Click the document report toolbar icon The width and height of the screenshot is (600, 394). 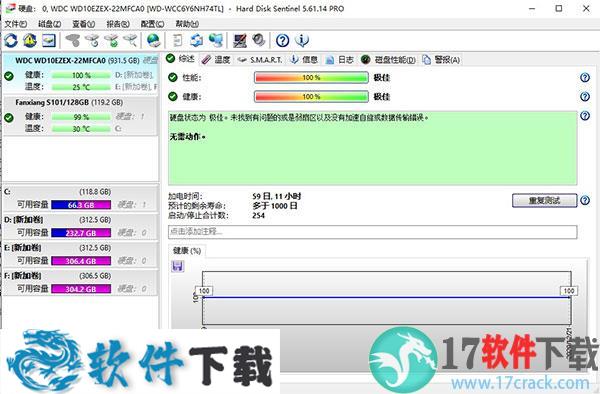pos(178,40)
